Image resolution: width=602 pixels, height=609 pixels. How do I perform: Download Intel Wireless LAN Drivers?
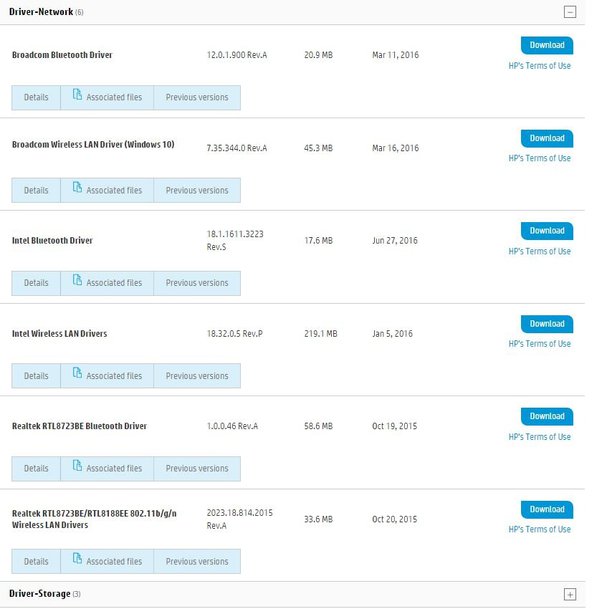pyautogui.click(x=547, y=324)
